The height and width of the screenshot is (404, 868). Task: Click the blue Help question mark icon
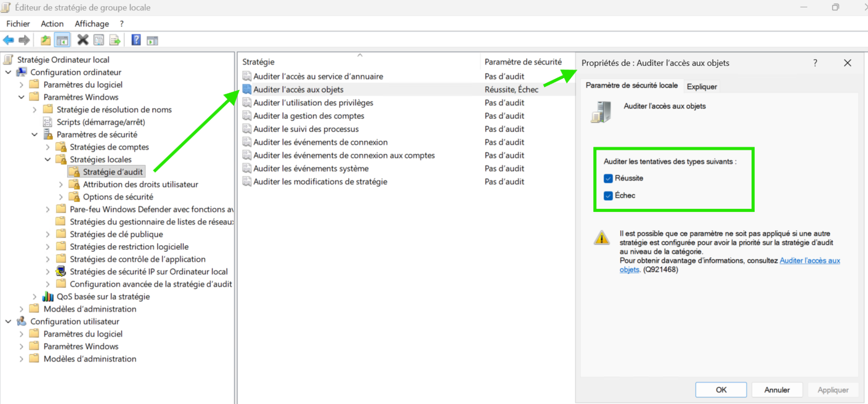pyautogui.click(x=136, y=41)
